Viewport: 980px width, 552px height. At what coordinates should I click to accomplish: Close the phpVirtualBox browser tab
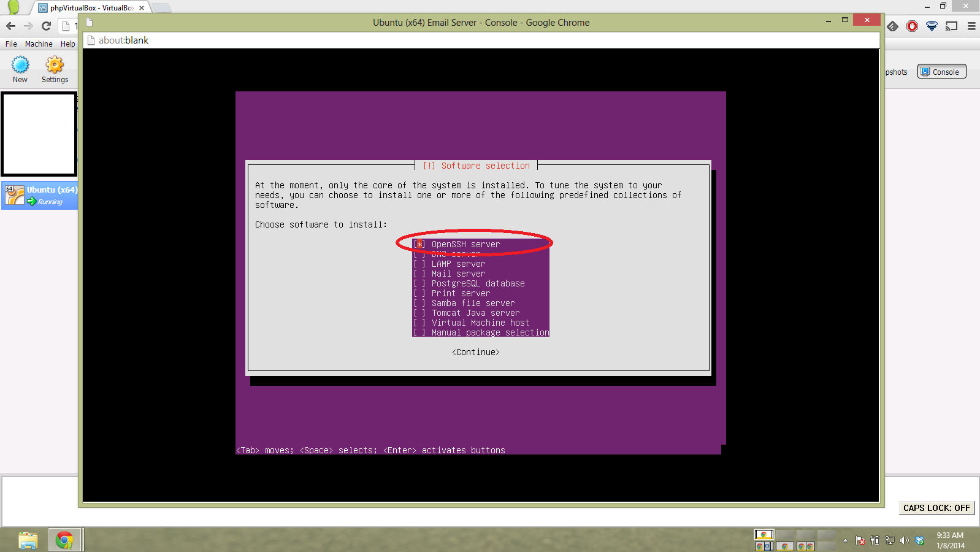click(x=142, y=8)
